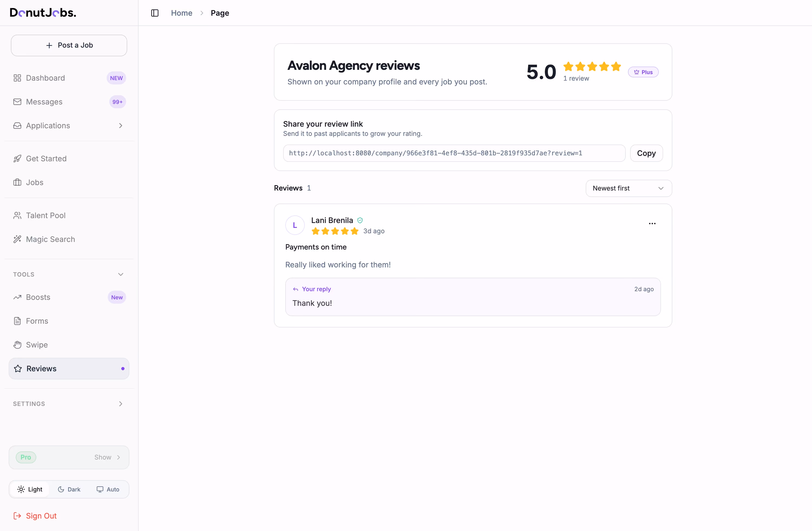
Task: Switch theme to Auto
Action: 108,489
